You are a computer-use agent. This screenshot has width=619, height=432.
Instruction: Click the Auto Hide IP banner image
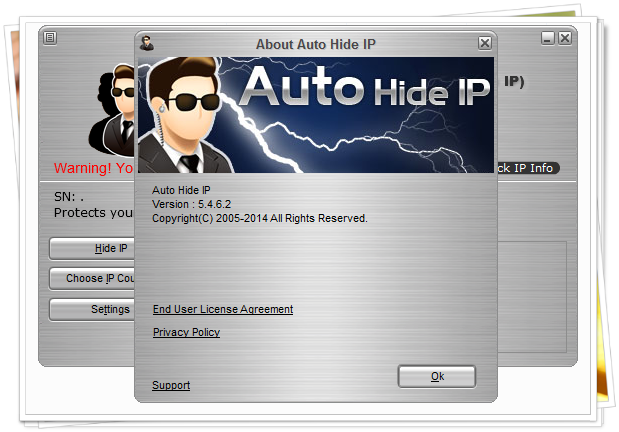(x=316, y=115)
